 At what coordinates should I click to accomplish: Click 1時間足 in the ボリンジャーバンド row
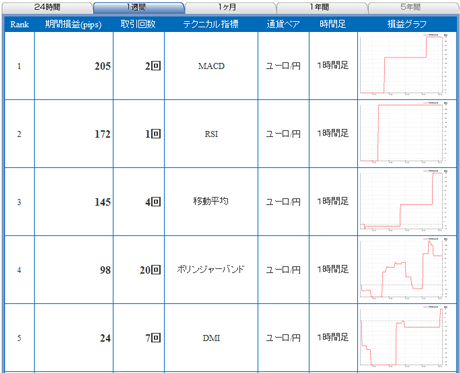pos(333,269)
